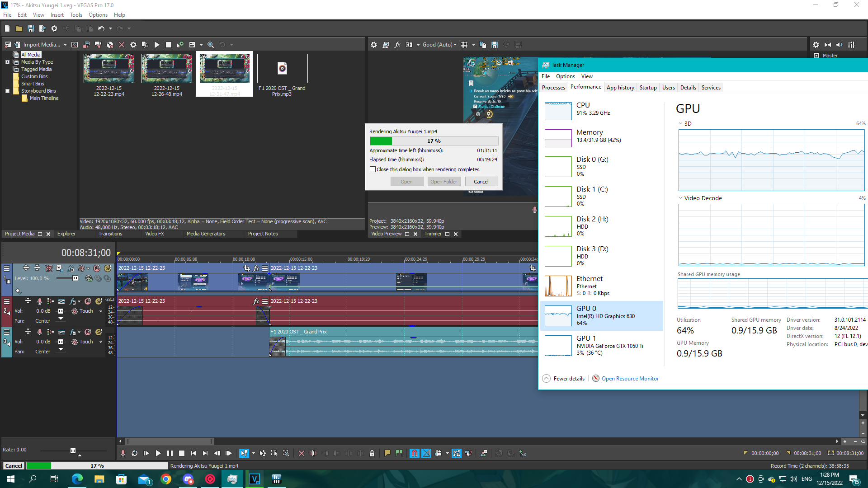
Task: Open Touch automation mode dropdown on track 2
Action: 101,311
